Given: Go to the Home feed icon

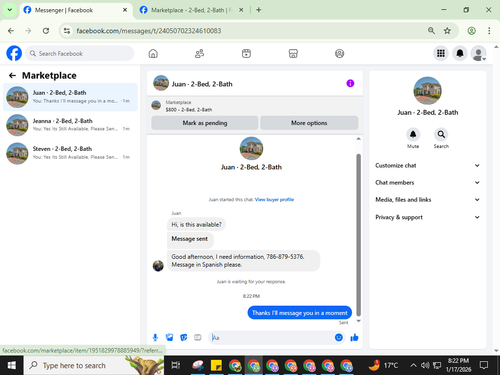Looking at the screenshot, I should pyautogui.click(x=153, y=53).
